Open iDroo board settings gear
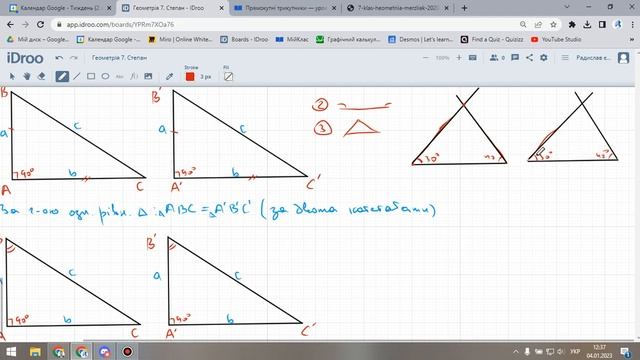 tap(544, 58)
